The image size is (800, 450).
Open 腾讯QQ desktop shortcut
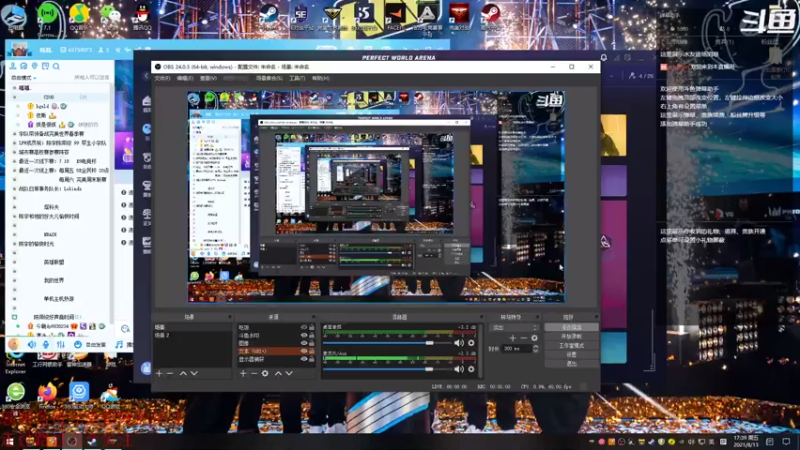(x=142, y=15)
